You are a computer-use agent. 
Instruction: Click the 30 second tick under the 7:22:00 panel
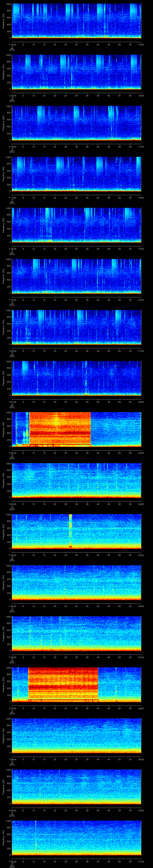click(x=77, y=453)
